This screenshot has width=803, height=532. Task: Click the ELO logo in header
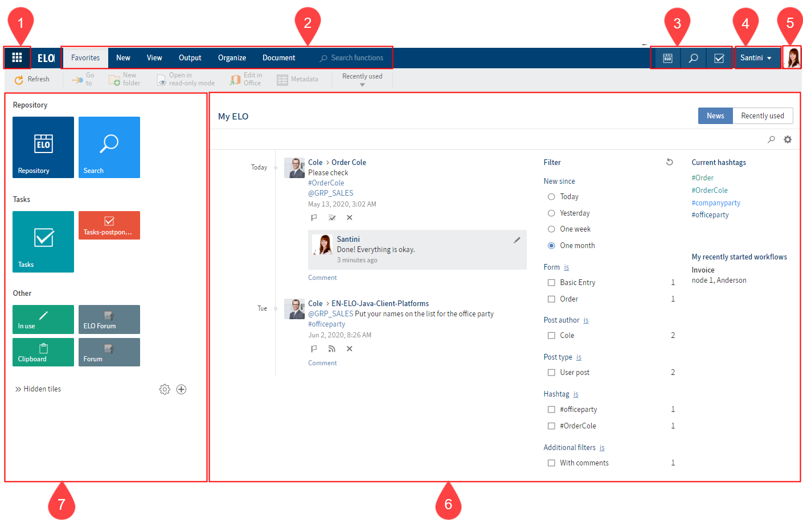tap(46, 58)
